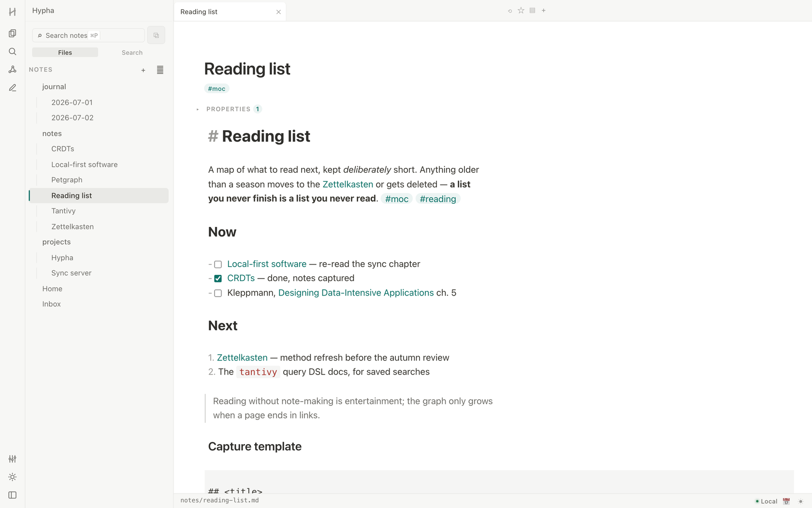The height and width of the screenshot is (508, 812).
Task: Click the Hypha logo icon
Action: [x=13, y=12]
